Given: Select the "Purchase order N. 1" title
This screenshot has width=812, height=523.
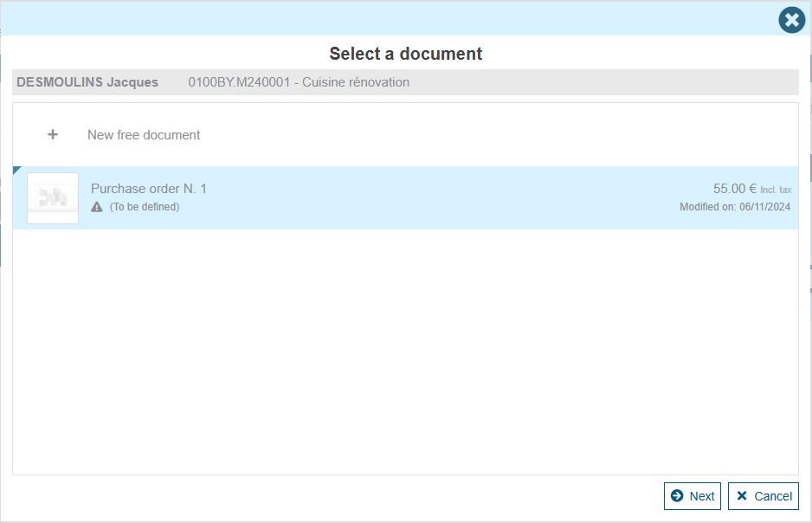Looking at the screenshot, I should click(x=149, y=189).
